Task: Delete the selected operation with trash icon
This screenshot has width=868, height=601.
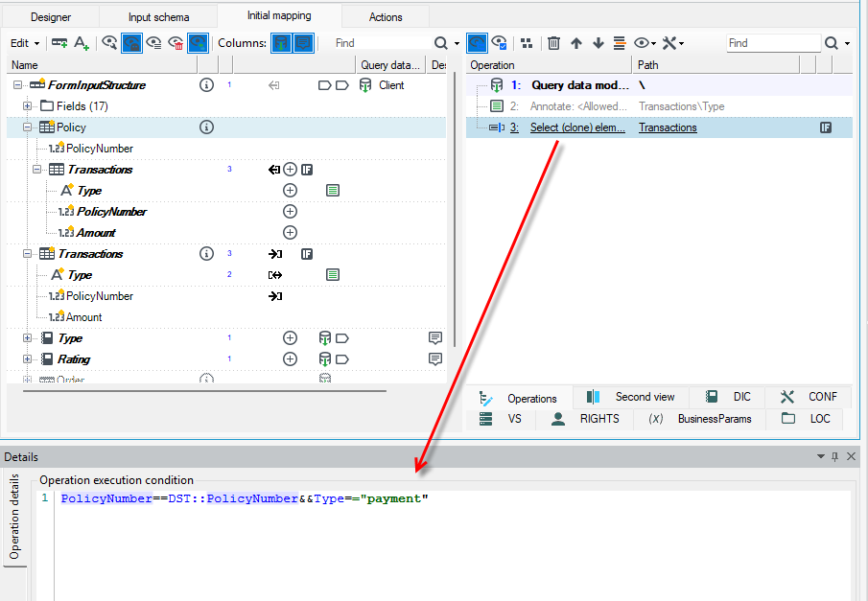Action: 553,42
